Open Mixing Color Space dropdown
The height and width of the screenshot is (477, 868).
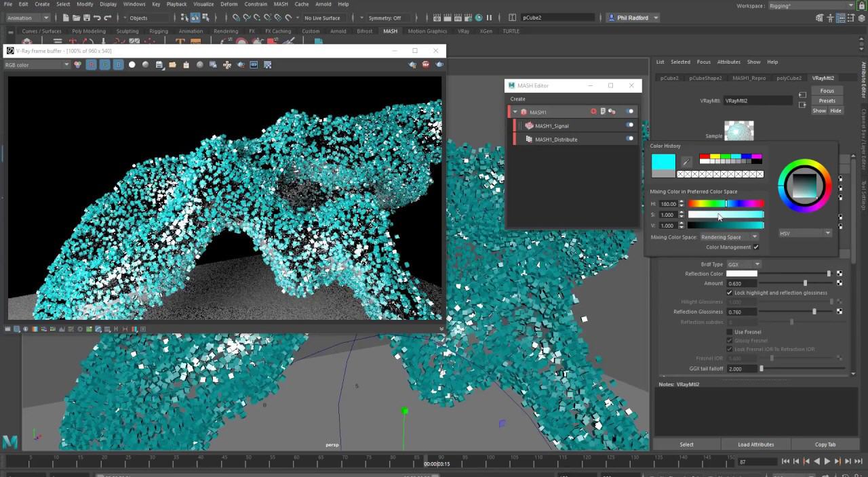pos(729,237)
